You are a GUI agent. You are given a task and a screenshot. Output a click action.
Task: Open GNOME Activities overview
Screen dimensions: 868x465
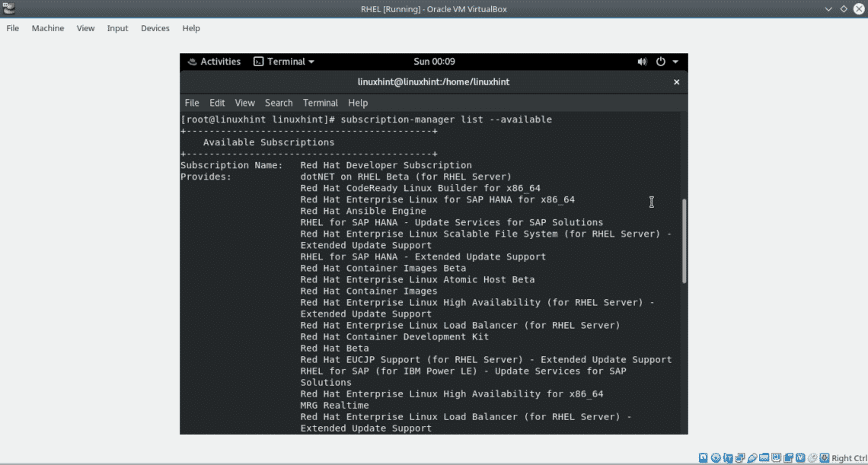[x=214, y=62]
